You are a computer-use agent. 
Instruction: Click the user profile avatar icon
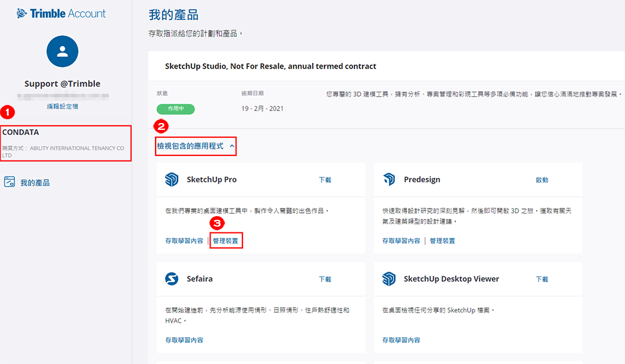click(62, 52)
